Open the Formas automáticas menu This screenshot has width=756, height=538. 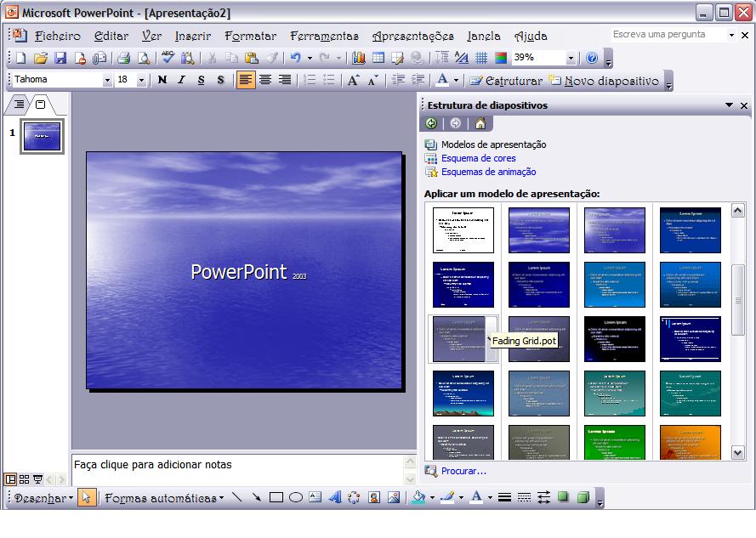click(x=164, y=497)
